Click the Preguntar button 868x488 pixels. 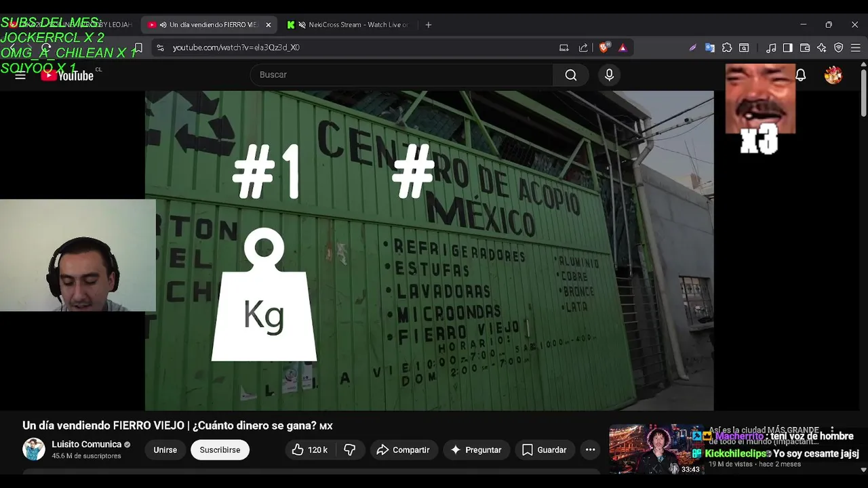tap(476, 449)
